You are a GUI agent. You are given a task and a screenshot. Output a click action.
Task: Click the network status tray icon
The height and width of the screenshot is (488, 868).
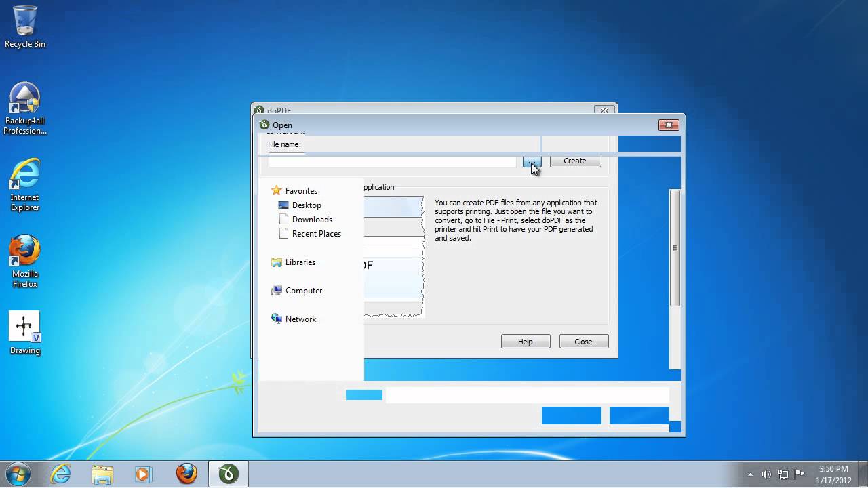click(x=783, y=474)
